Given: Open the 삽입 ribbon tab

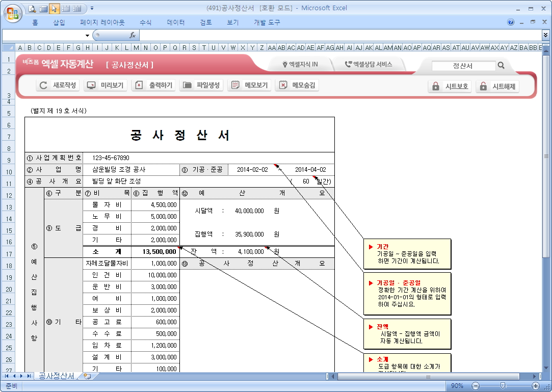Looking at the screenshot, I should pyautogui.click(x=59, y=22).
